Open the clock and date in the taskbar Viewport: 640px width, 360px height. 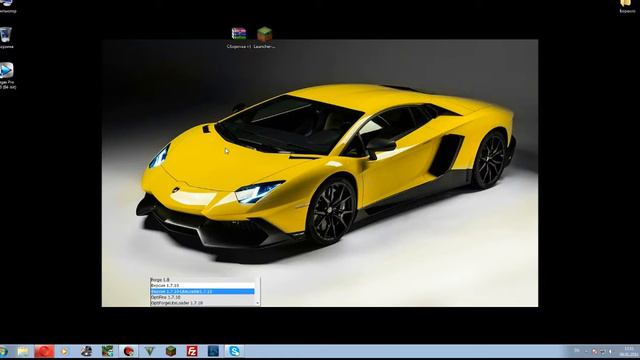[x=629, y=351]
